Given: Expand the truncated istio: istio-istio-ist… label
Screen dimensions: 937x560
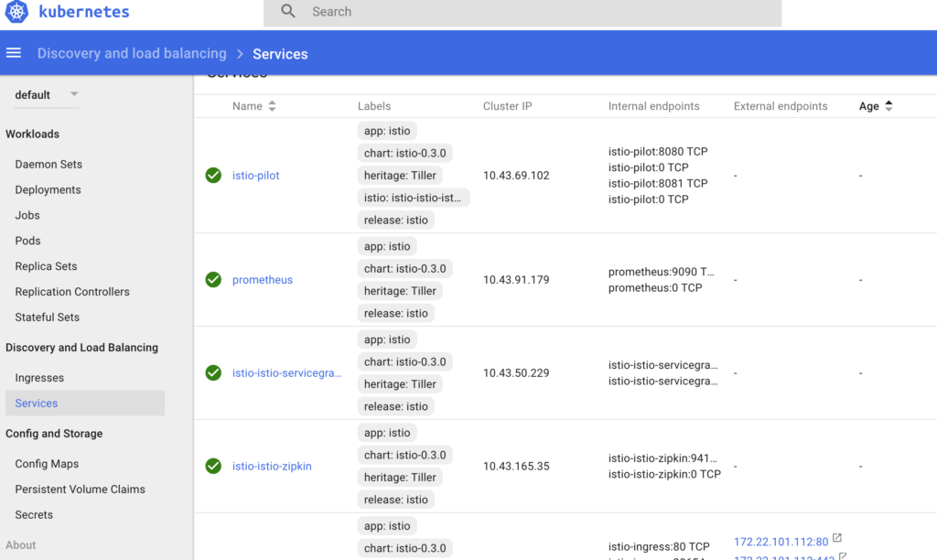Looking at the screenshot, I should [413, 198].
